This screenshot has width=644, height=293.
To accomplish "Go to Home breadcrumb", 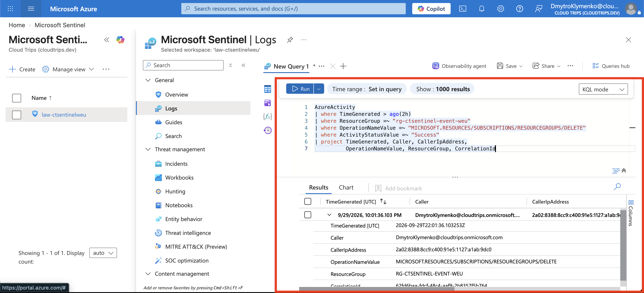I will click(17, 25).
